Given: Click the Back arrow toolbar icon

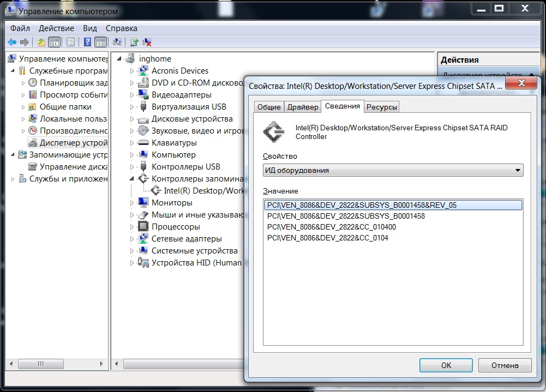Looking at the screenshot, I should (12, 43).
